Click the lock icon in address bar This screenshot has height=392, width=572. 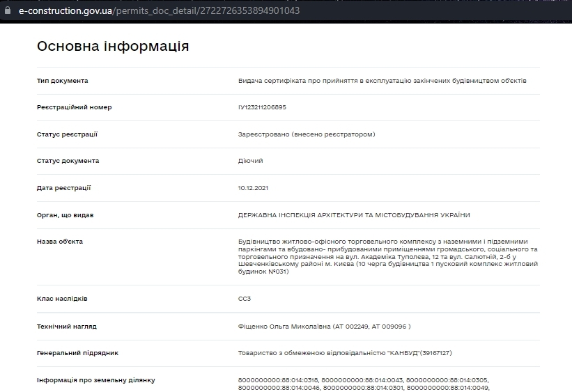point(7,10)
